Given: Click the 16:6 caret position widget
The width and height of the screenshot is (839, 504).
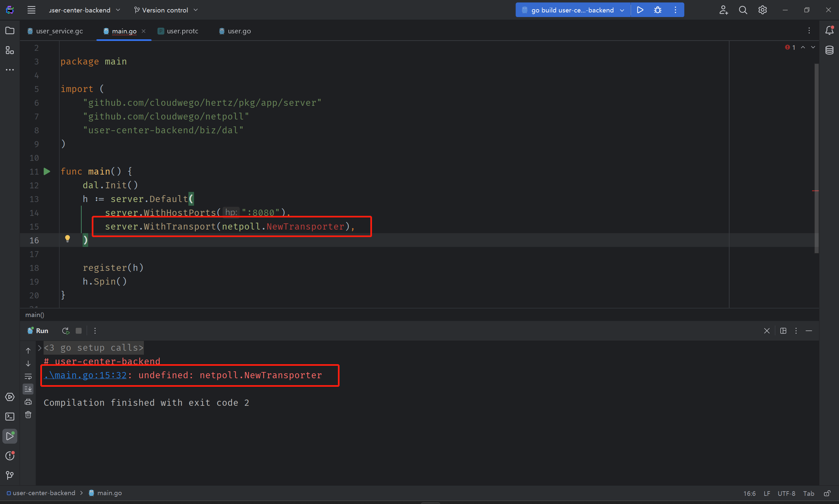Looking at the screenshot, I should coord(749,494).
